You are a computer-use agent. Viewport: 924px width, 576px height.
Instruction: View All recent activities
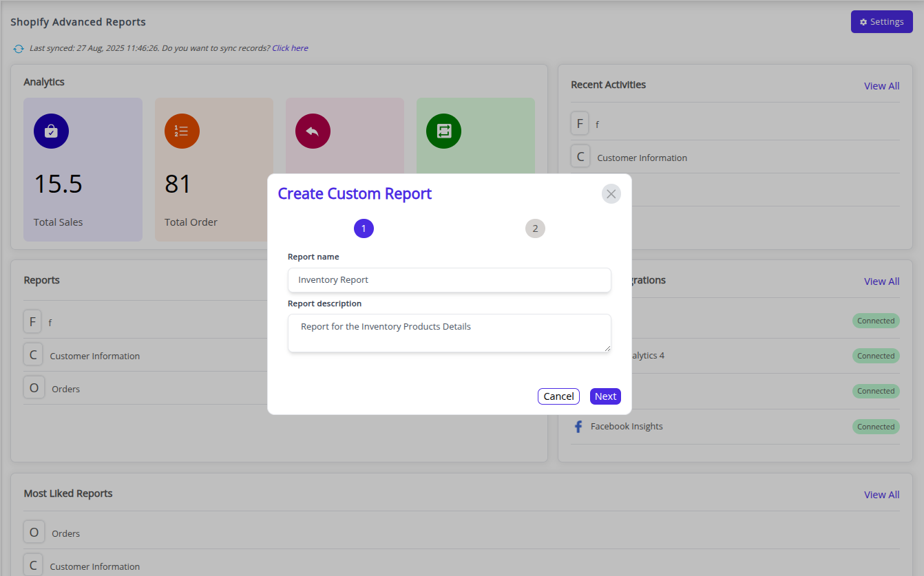tap(881, 86)
